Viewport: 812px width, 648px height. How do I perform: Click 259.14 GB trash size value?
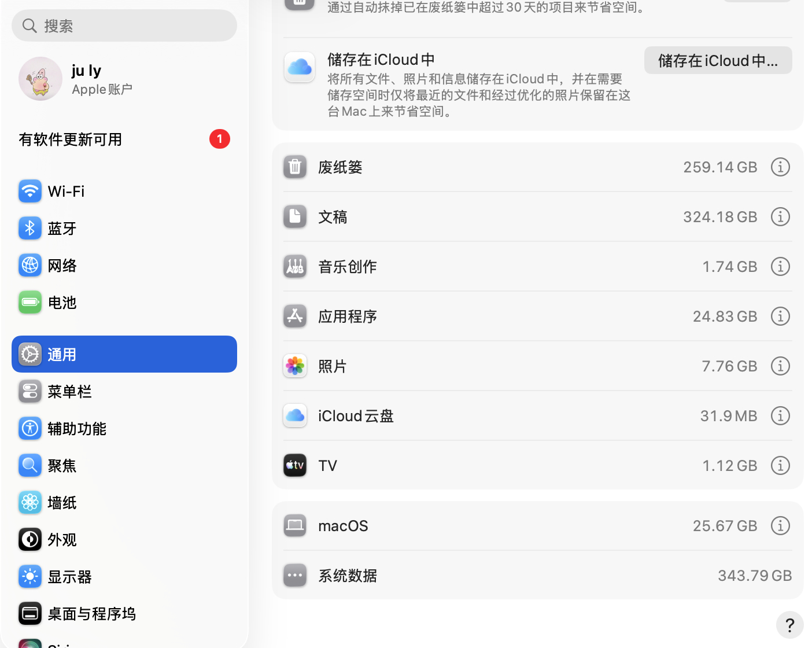point(720,167)
